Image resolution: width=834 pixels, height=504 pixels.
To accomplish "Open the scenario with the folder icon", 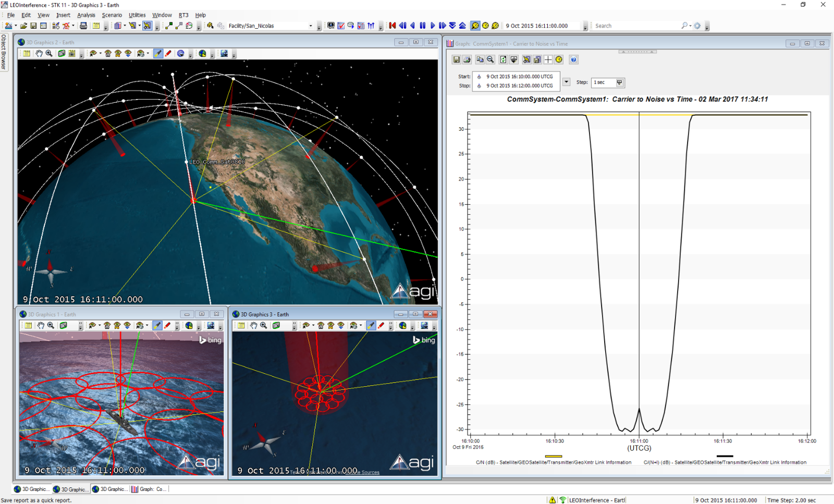I will pyautogui.click(x=23, y=26).
